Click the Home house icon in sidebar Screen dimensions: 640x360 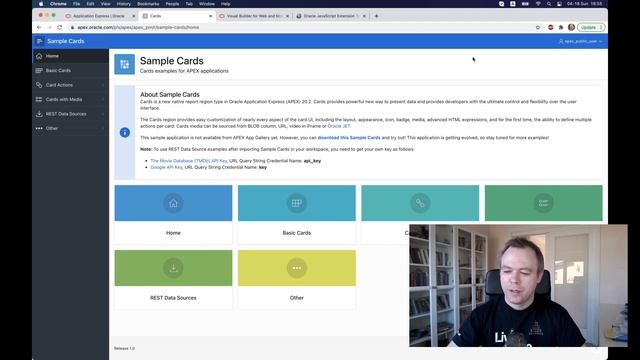pyautogui.click(x=39, y=56)
